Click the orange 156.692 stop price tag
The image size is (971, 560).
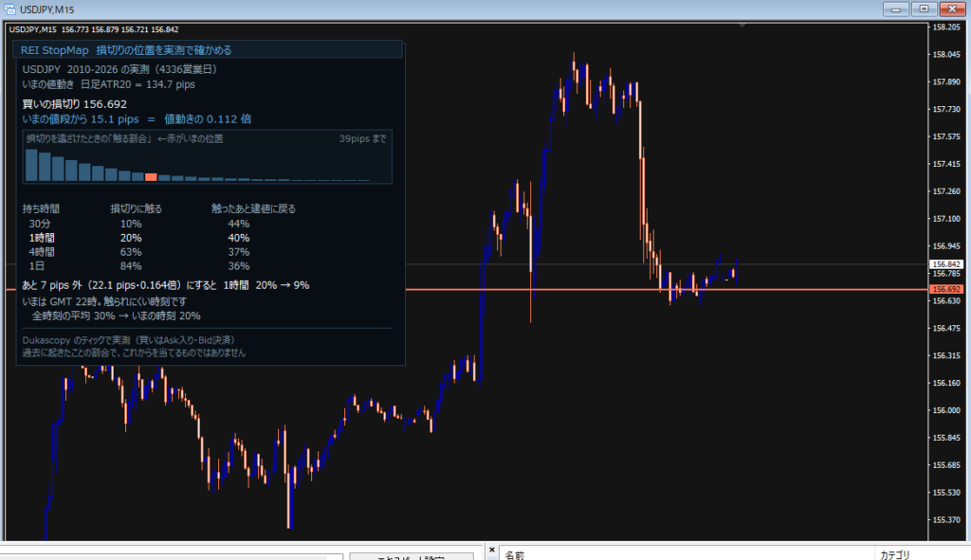tap(946, 289)
